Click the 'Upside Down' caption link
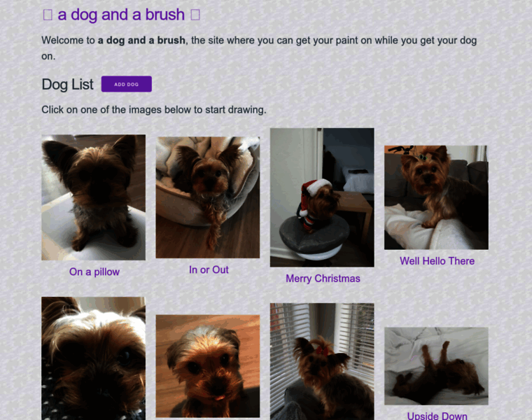Image resolution: width=532 pixels, height=420 pixels. [x=437, y=416]
